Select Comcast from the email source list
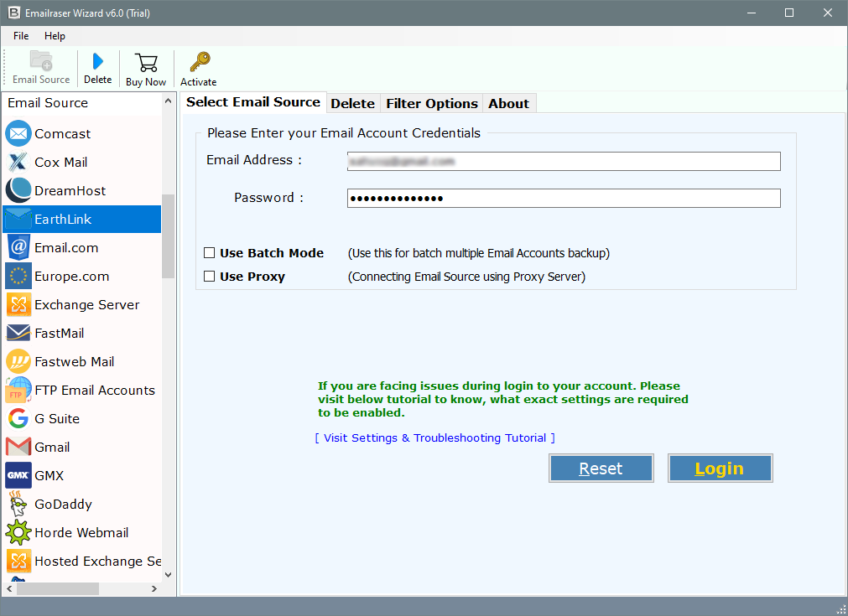Screen dimensions: 848x616 coord(82,133)
